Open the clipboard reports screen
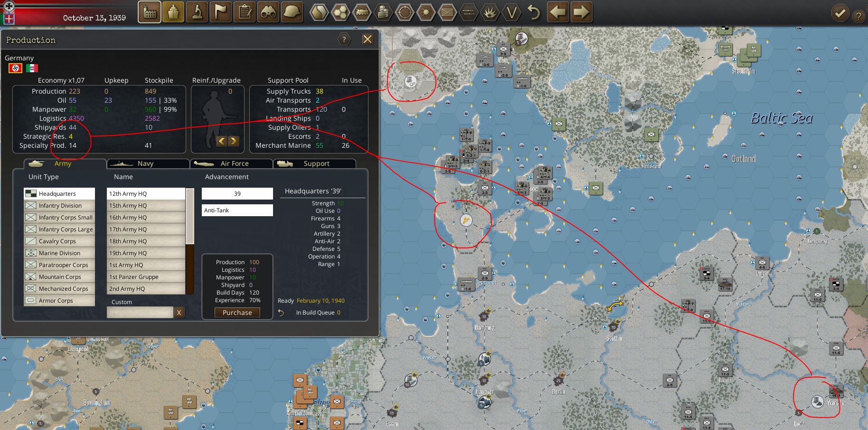 (245, 12)
